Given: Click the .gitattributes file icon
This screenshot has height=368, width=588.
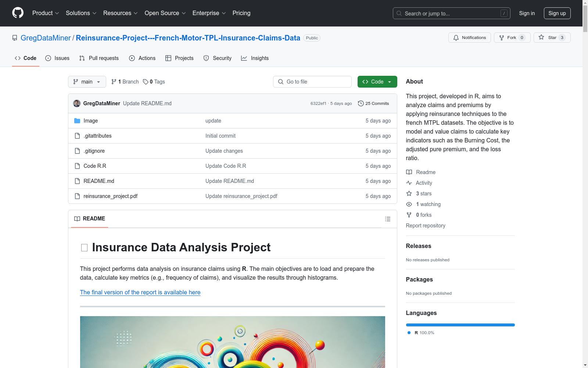Looking at the screenshot, I should point(77,136).
